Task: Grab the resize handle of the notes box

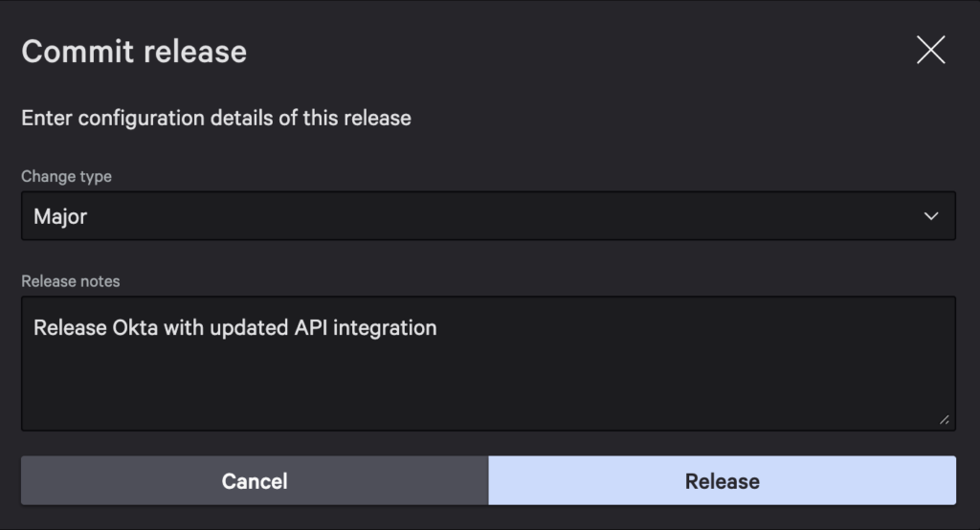Action: tap(945, 419)
